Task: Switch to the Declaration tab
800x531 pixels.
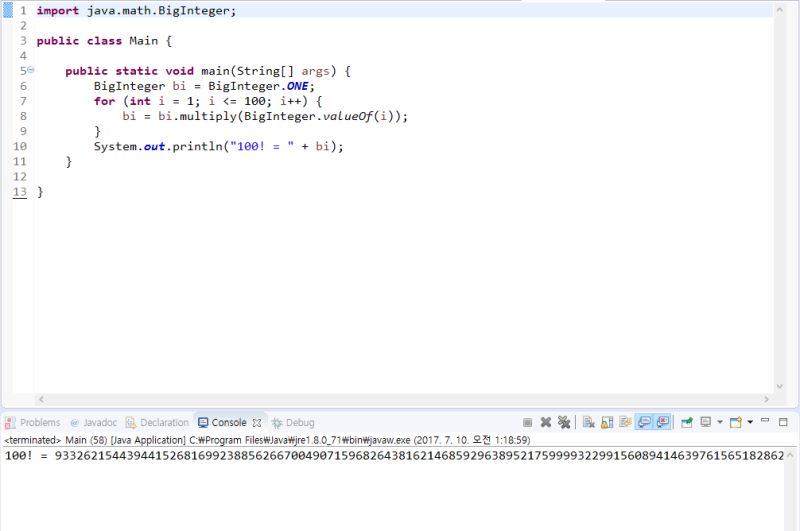Action: click(157, 422)
